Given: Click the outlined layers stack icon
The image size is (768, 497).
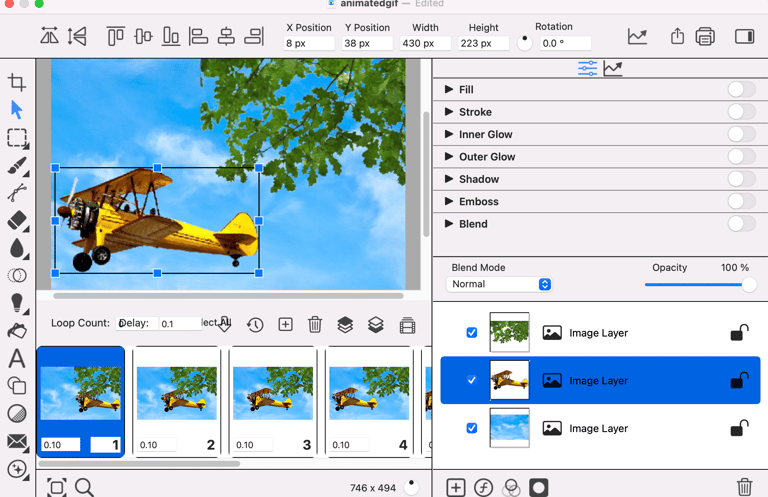Looking at the screenshot, I should [376, 325].
